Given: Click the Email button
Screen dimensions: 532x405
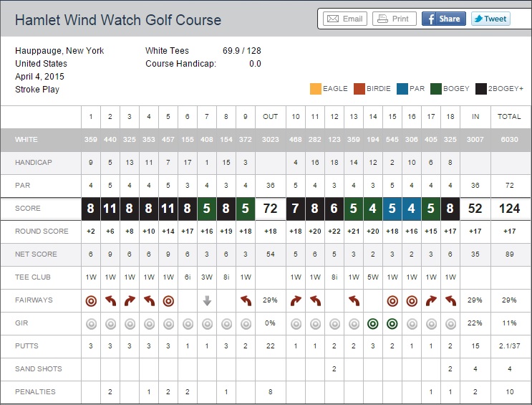Looking at the screenshot, I should (x=344, y=19).
